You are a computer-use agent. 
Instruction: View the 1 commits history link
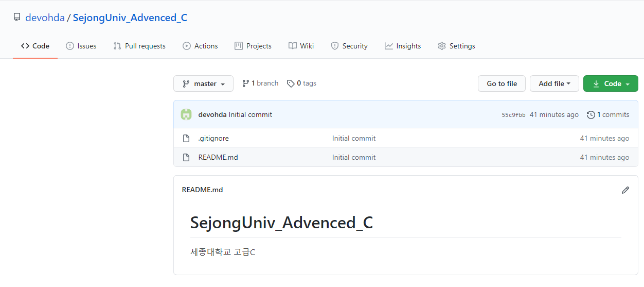coord(608,114)
